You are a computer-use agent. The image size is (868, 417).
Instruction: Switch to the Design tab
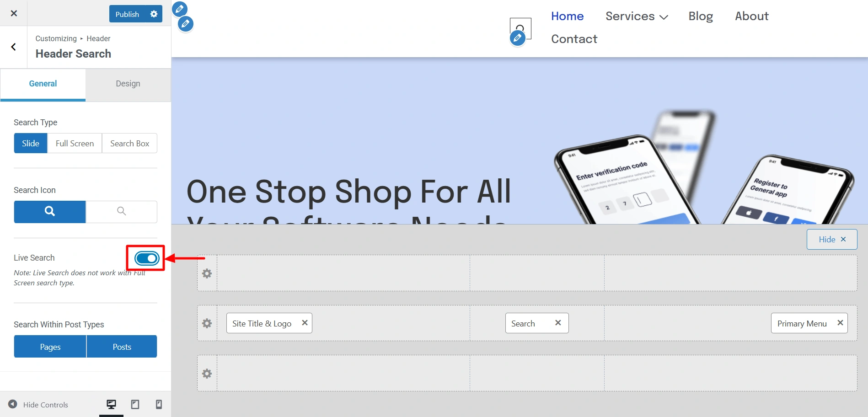(128, 84)
